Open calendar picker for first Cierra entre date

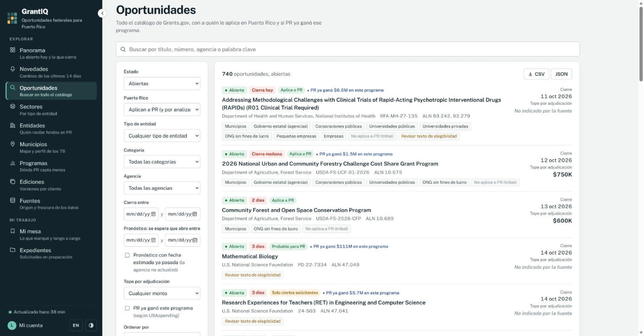[153, 214]
